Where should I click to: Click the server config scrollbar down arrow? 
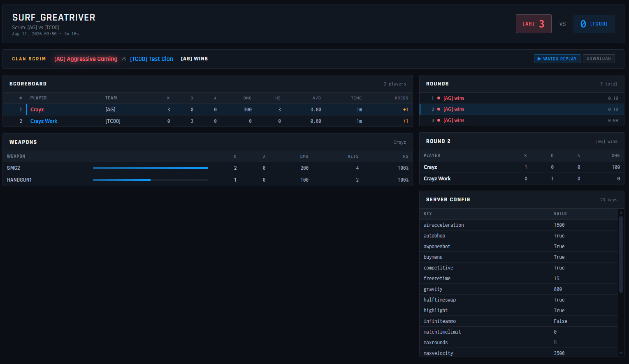click(x=621, y=353)
